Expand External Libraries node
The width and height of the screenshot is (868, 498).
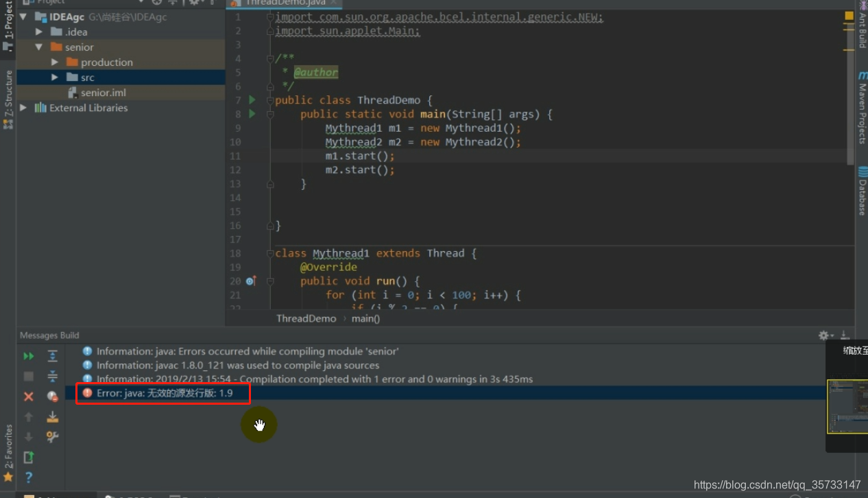click(24, 108)
